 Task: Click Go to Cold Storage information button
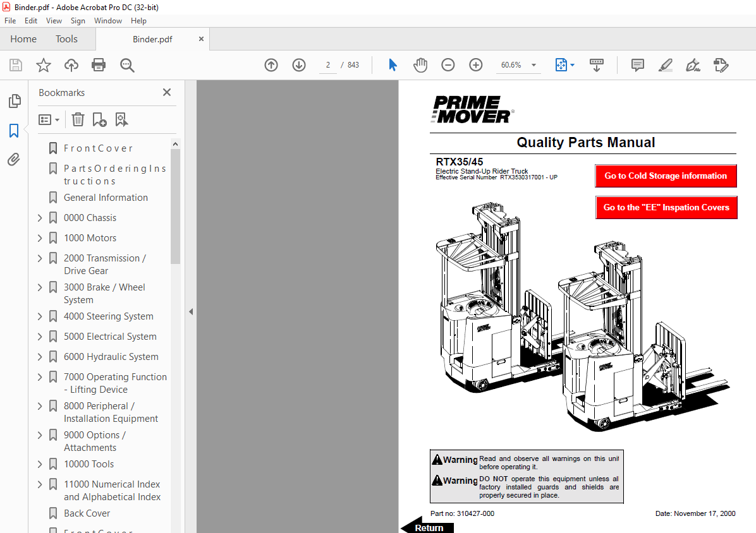click(666, 176)
